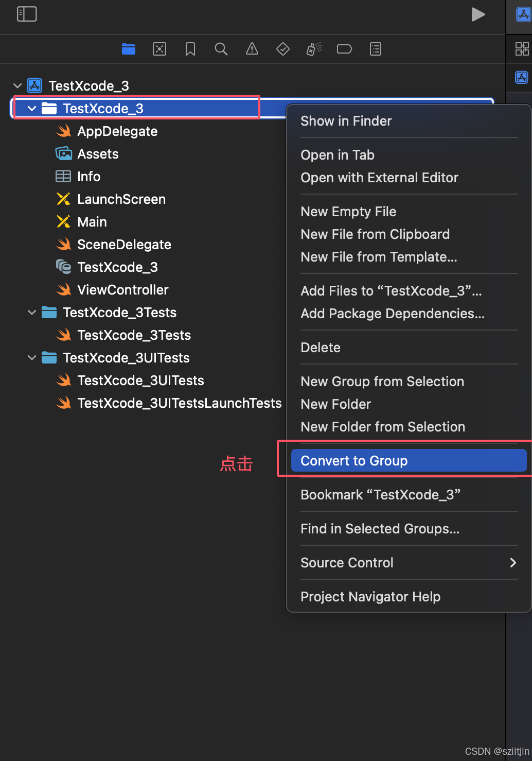Open the Source Control submenu arrow
Screen dimensions: 532x761
coord(512,562)
